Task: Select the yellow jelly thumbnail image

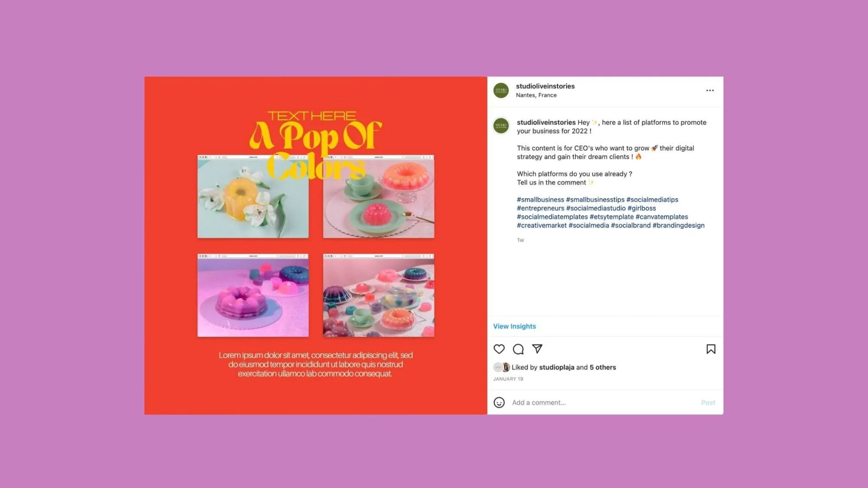Action: click(x=253, y=197)
